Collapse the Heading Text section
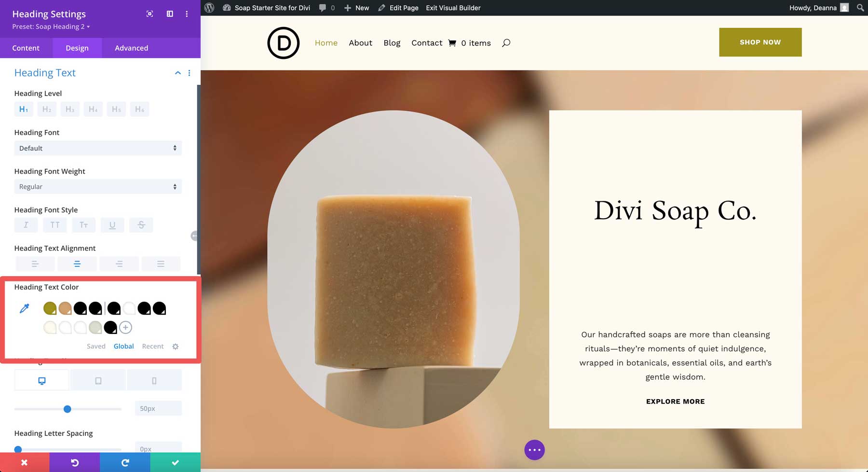The height and width of the screenshot is (472, 868). tap(177, 73)
